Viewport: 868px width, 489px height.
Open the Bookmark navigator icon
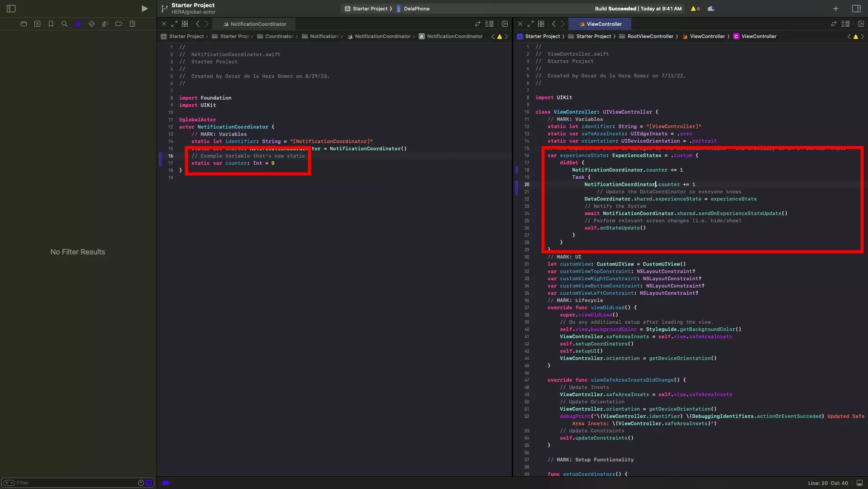[x=51, y=24]
